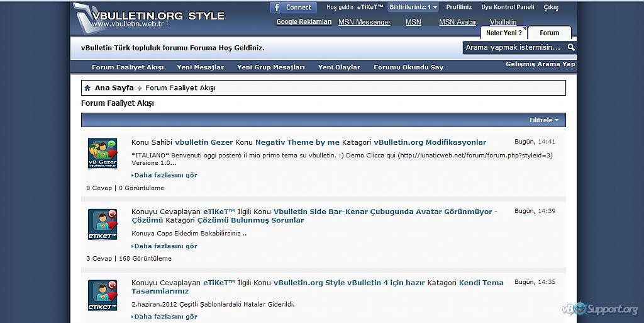Screen dimensions: 644x323
Task: Open the Negativ Theme by me thread
Action: pos(297,142)
